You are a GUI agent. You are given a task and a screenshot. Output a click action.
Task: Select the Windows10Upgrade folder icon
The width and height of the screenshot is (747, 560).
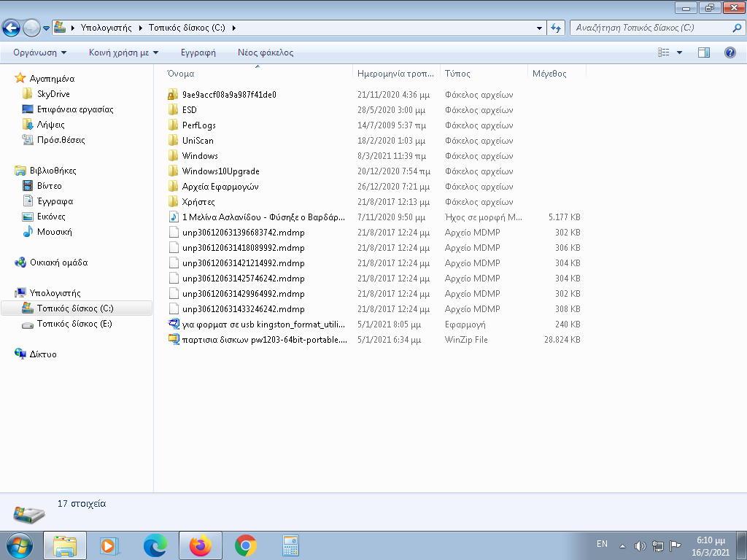173,171
